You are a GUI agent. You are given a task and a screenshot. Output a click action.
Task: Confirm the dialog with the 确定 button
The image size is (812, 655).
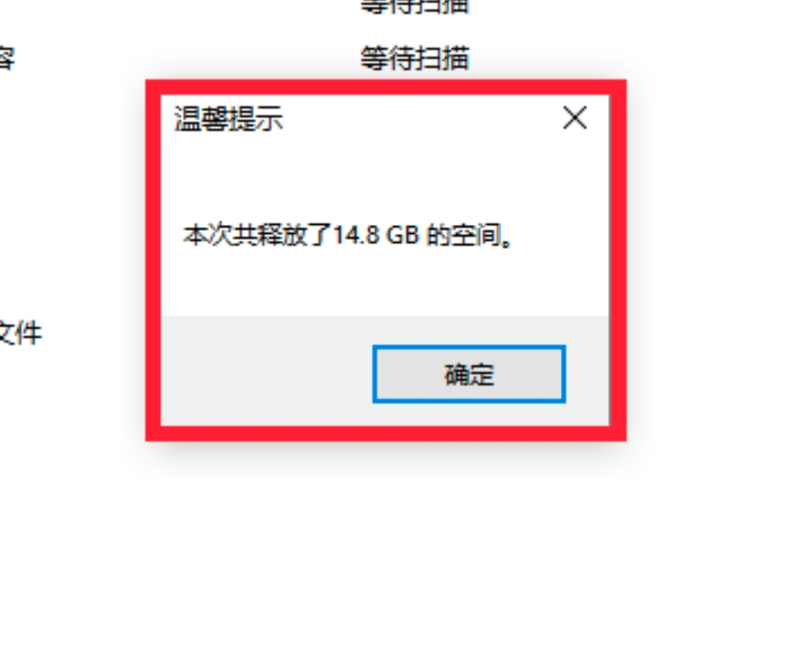(468, 374)
